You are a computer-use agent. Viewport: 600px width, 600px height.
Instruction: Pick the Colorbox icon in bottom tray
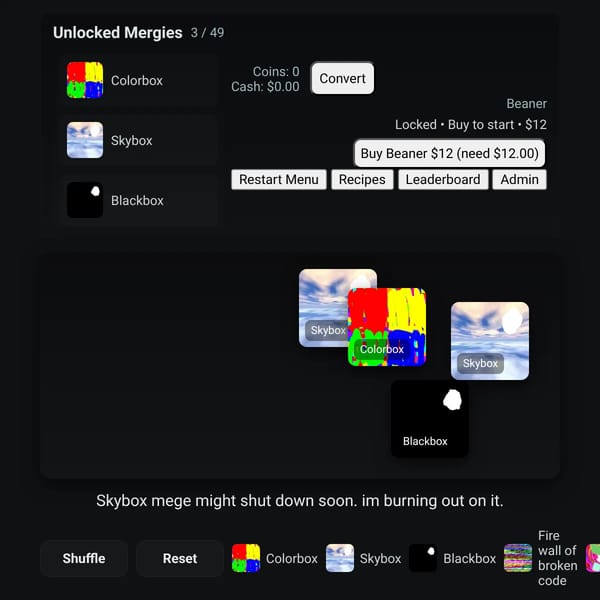coord(246,558)
